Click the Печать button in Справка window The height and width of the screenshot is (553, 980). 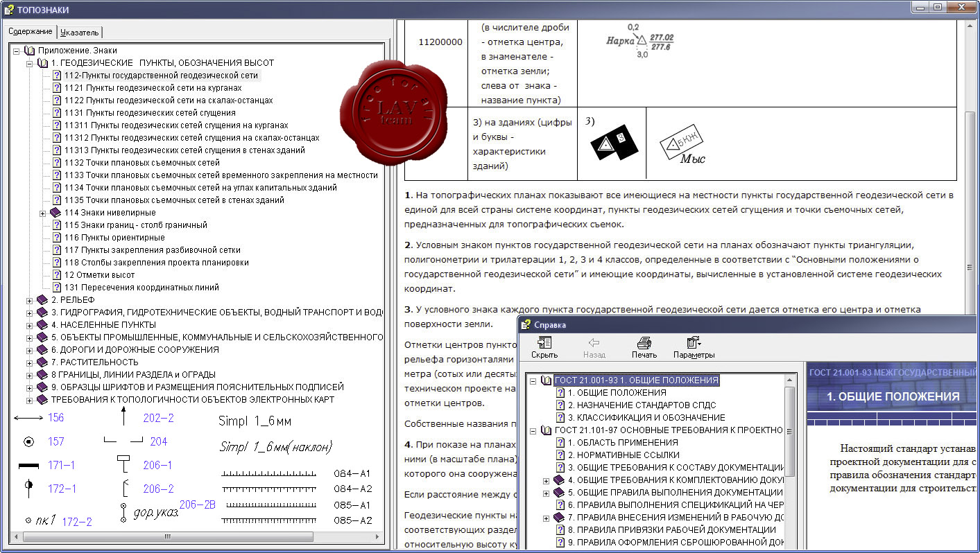pyautogui.click(x=644, y=347)
